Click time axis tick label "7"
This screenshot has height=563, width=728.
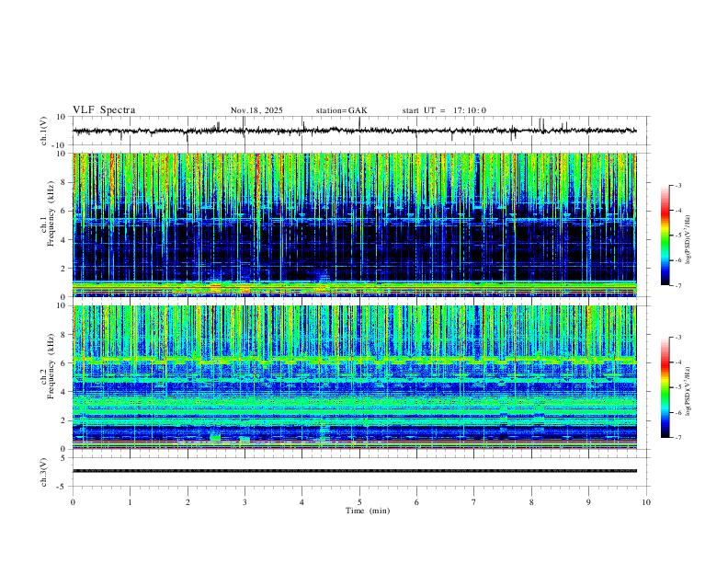(x=474, y=502)
